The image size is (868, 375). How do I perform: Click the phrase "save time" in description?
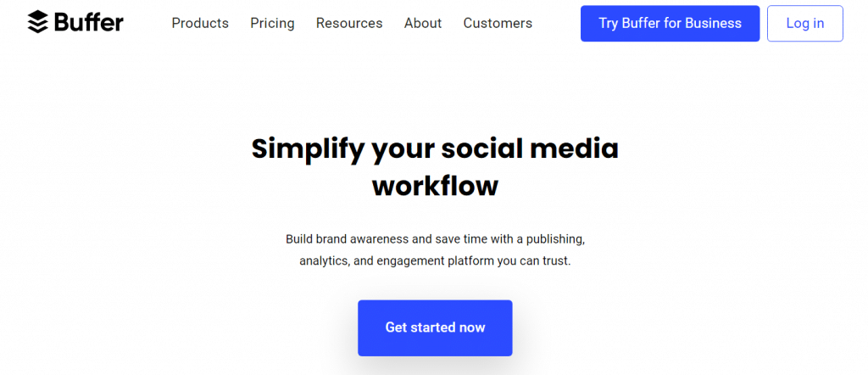462,239
